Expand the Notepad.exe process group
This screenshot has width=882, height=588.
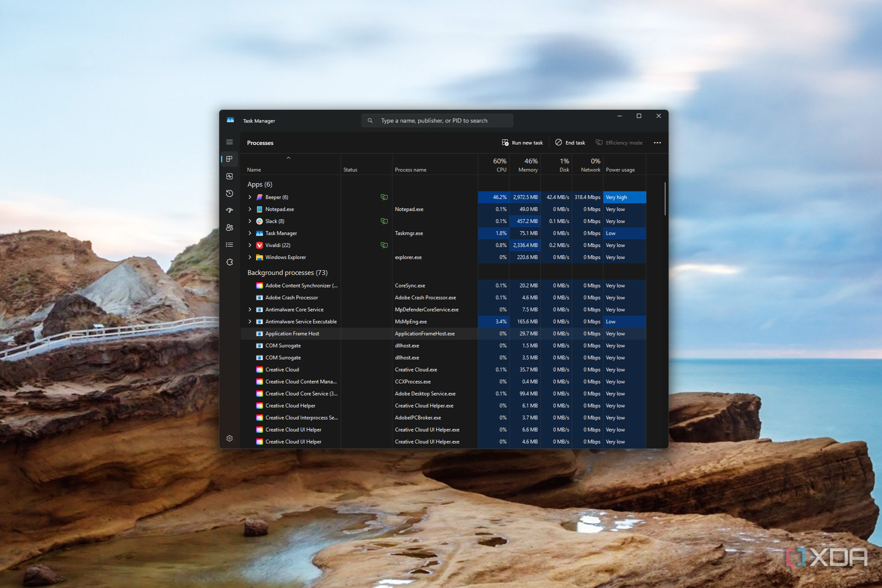coord(250,209)
